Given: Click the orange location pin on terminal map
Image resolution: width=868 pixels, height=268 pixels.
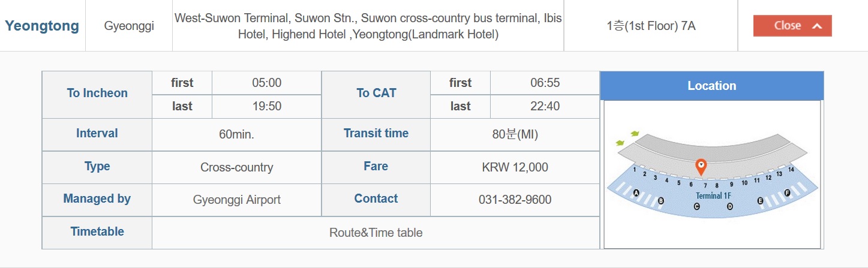Looking at the screenshot, I should (x=700, y=167).
